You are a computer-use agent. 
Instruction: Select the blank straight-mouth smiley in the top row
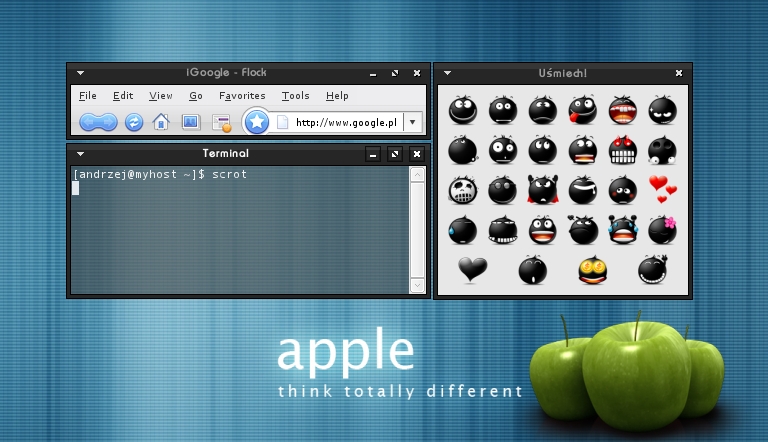(503, 110)
